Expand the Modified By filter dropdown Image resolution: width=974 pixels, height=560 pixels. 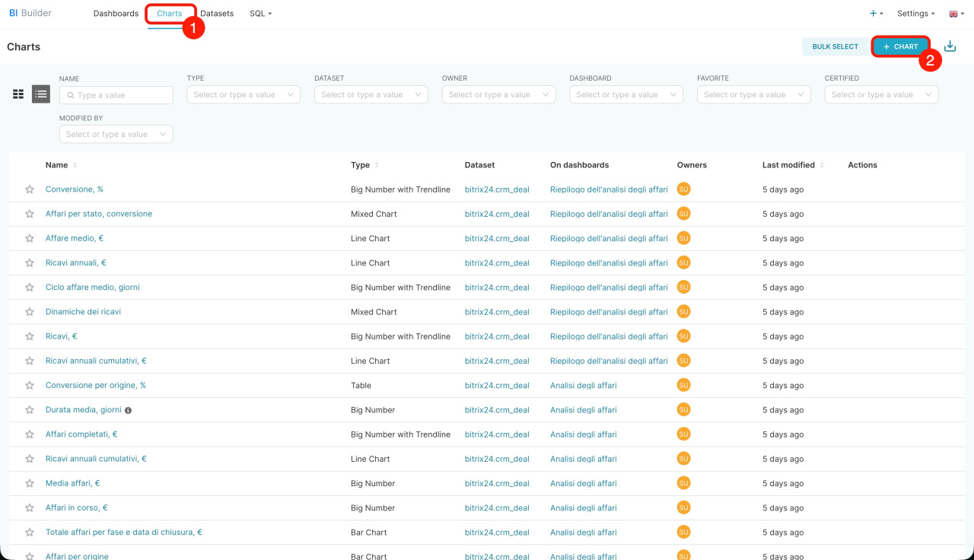[x=116, y=134]
